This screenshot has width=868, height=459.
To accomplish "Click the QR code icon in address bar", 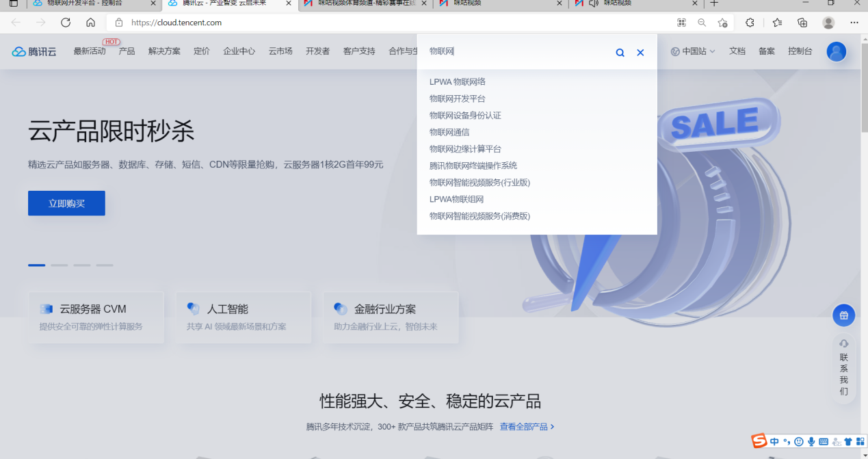I will pos(681,23).
